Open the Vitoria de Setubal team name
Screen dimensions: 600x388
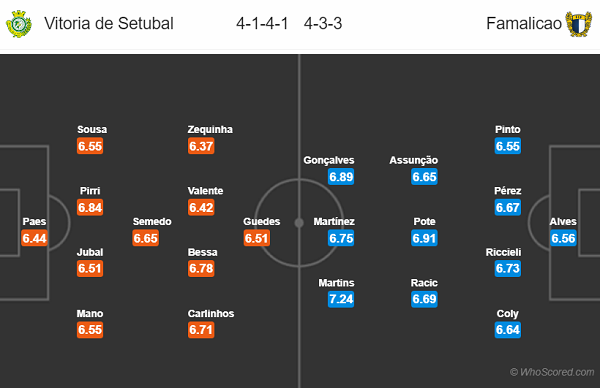point(109,23)
